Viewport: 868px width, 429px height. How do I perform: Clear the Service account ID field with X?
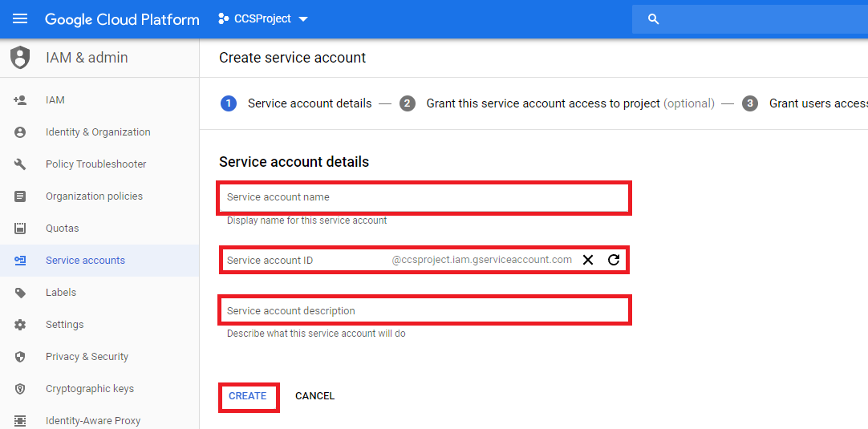pyautogui.click(x=588, y=260)
